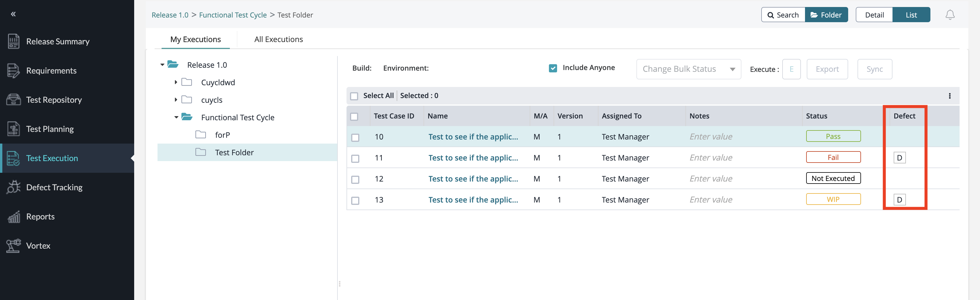
Task: Switch to All Executions tab
Action: pyautogui.click(x=279, y=39)
